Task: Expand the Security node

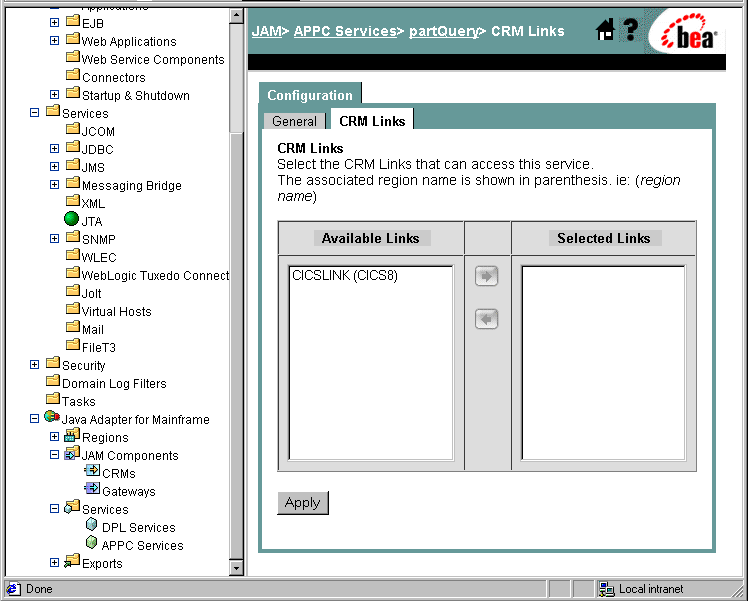Action: (x=34, y=364)
